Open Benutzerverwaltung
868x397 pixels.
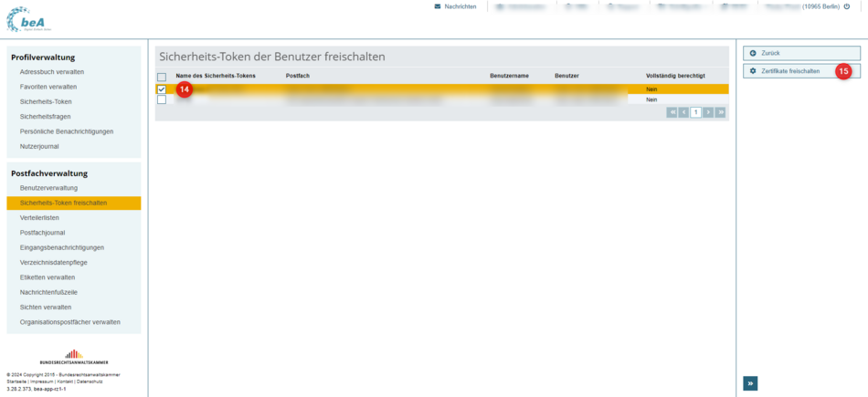click(48, 188)
